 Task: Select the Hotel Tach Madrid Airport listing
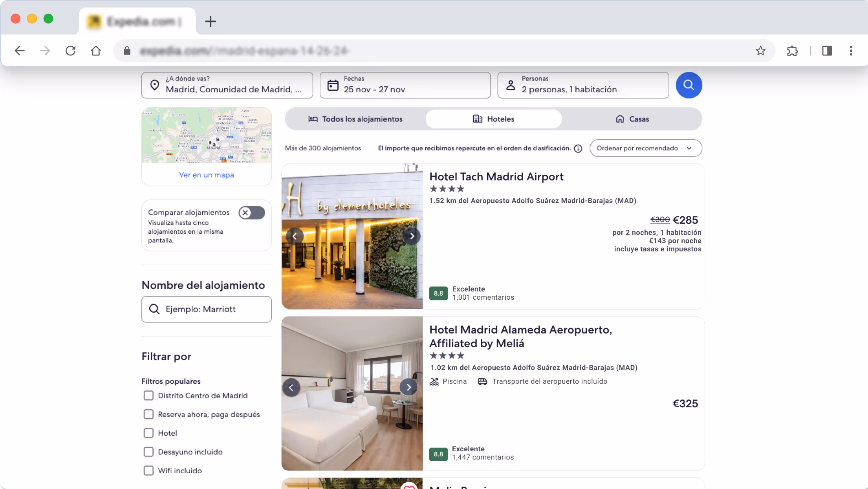(496, 176)
